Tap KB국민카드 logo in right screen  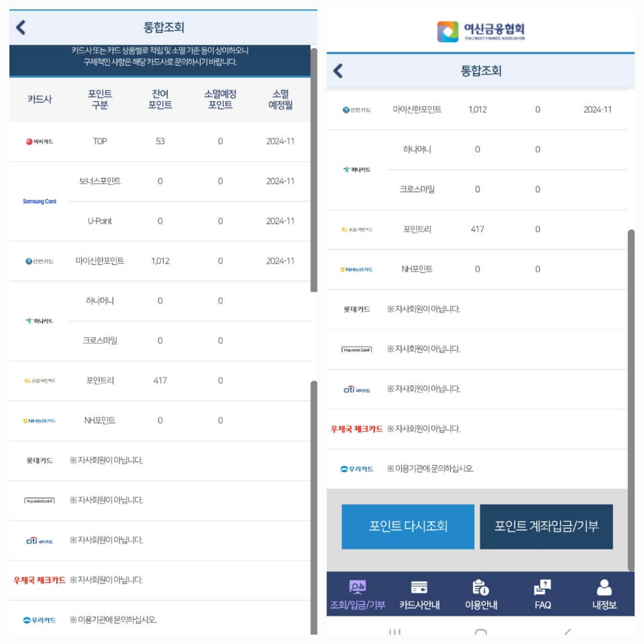(356, 229)
